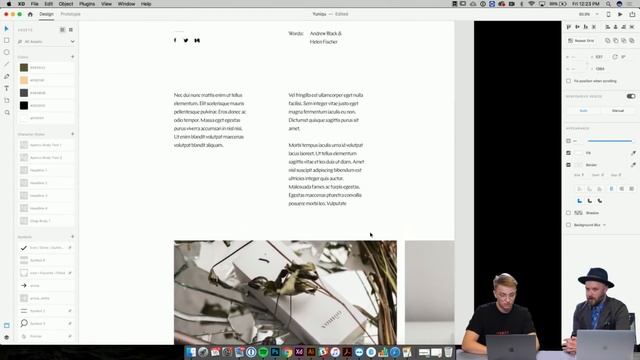Add a symbol with plus button
The height and width of the screenshot is (360, 640).
coord(73,237)
